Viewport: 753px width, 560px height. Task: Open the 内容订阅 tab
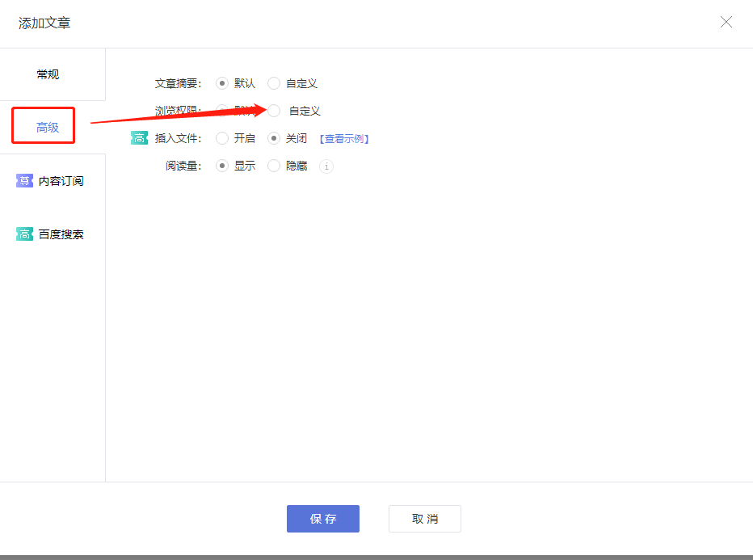(x=50, y=181)
